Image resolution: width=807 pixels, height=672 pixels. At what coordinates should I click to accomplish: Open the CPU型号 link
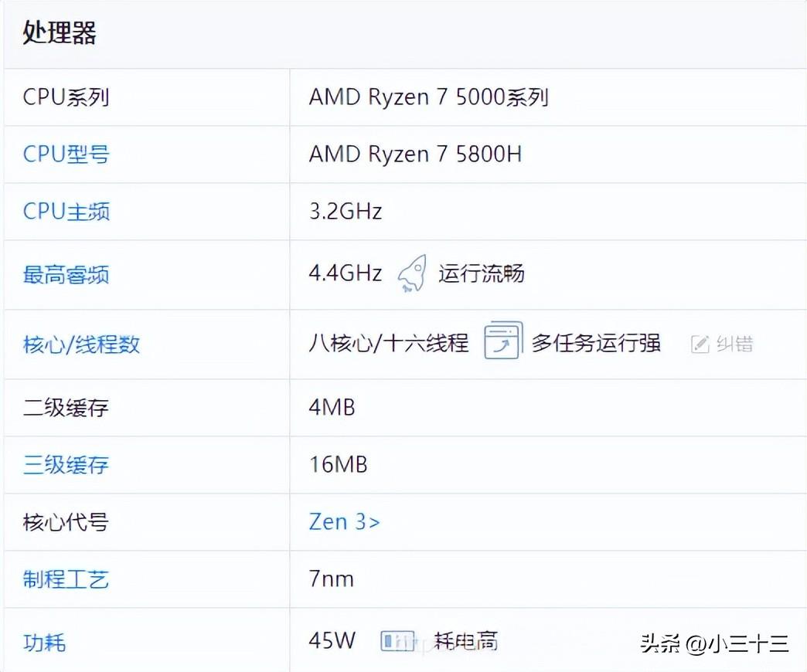(x=66, y=154)
